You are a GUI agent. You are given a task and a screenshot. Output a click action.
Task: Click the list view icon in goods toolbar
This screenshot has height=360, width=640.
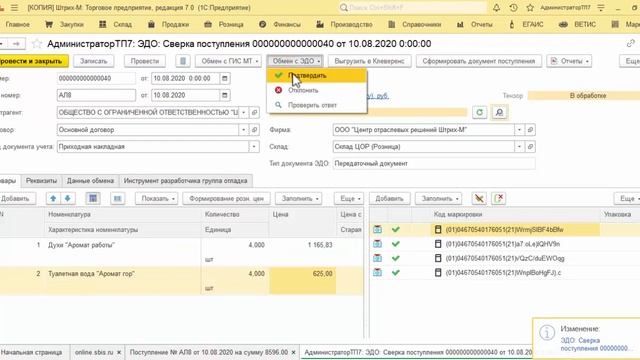[118, 198]
